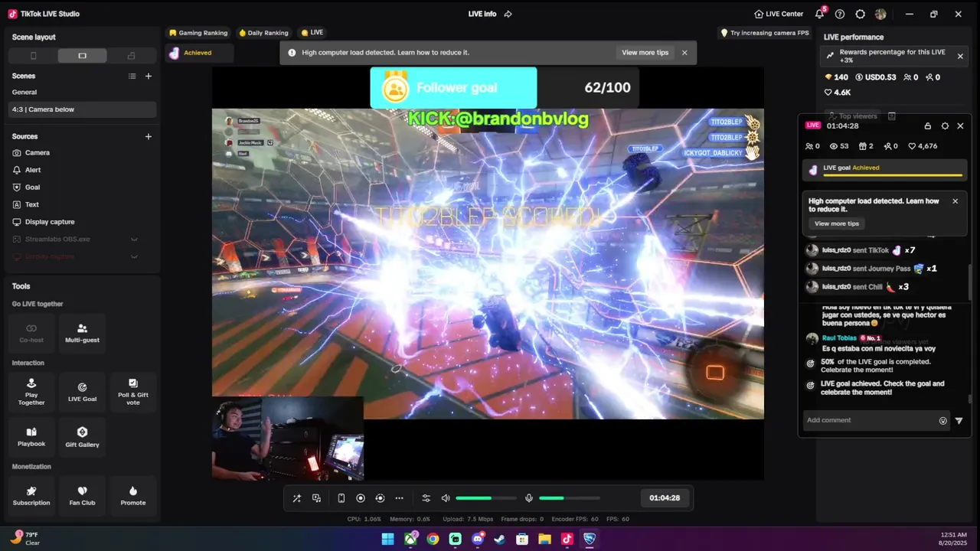Select the portrait scene layout option
Viewport: 980px width, 551px height.
(x=33, y=56)
